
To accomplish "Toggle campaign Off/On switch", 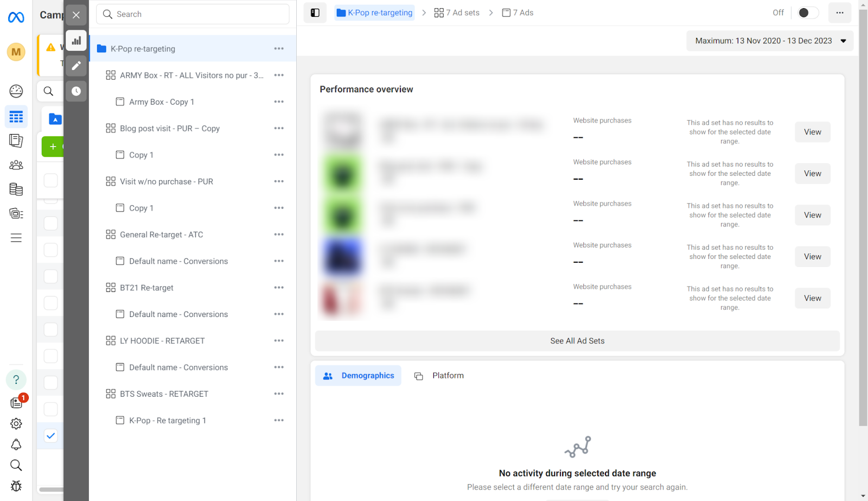I will pos(808,12).
